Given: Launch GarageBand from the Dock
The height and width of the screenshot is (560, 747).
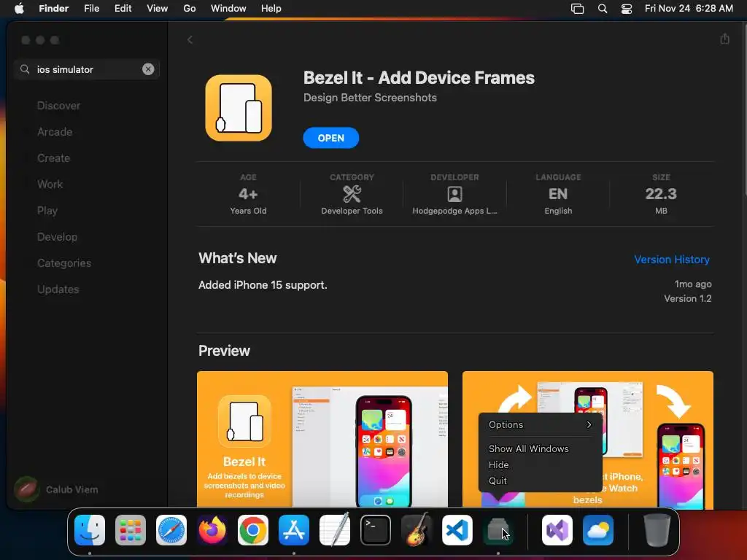Looking at the screenshot, I should 417,530.
